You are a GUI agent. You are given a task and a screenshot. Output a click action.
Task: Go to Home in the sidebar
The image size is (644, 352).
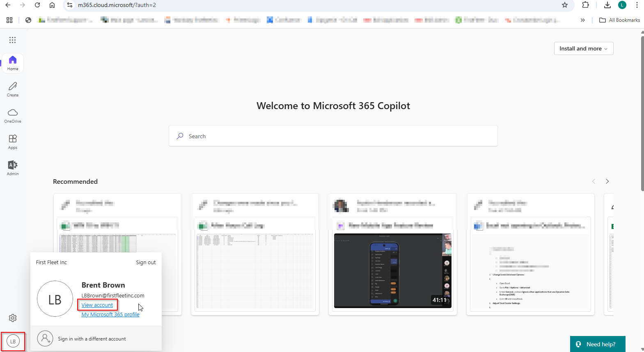tap(13, 63)
